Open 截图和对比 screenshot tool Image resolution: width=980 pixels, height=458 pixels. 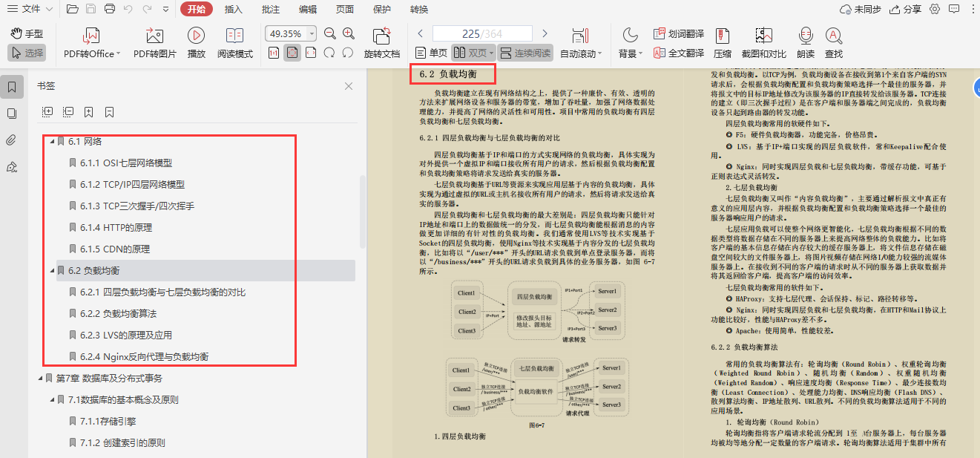pos(764,43)
